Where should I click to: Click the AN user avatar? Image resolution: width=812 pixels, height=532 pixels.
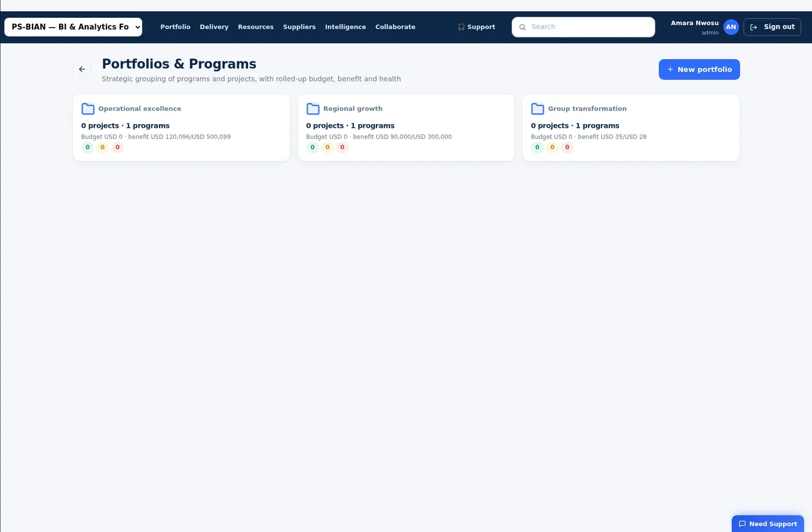point(731,27)
